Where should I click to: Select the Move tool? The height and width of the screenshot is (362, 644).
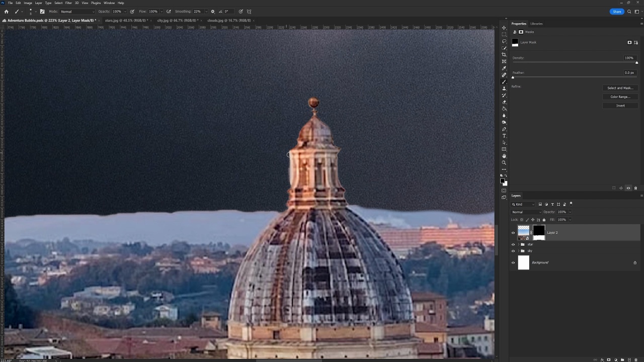[504, 28]
